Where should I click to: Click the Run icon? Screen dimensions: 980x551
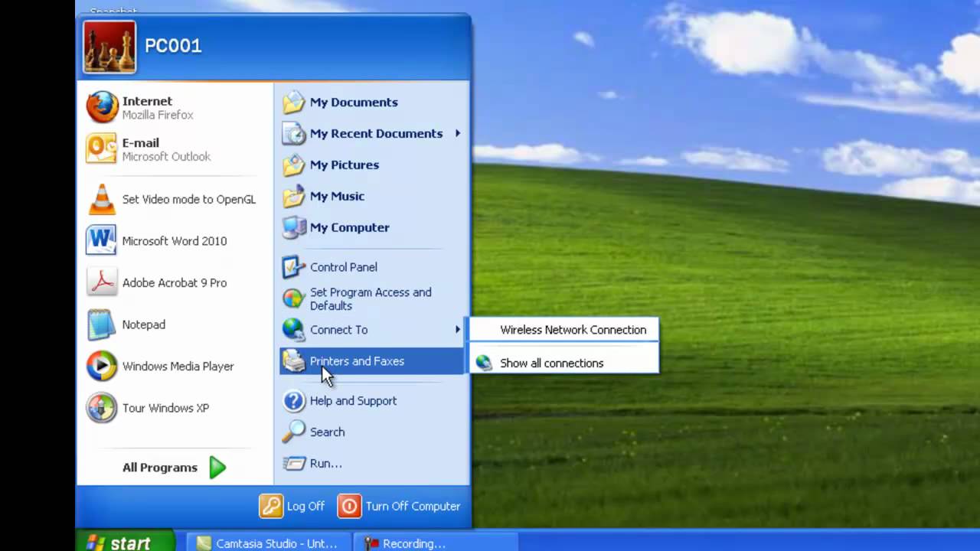point(294,463)
